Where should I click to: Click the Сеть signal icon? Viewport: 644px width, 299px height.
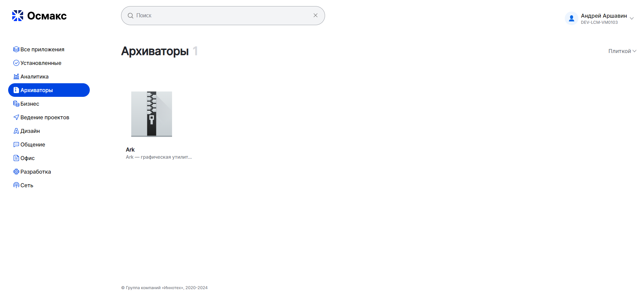[16, 185]
